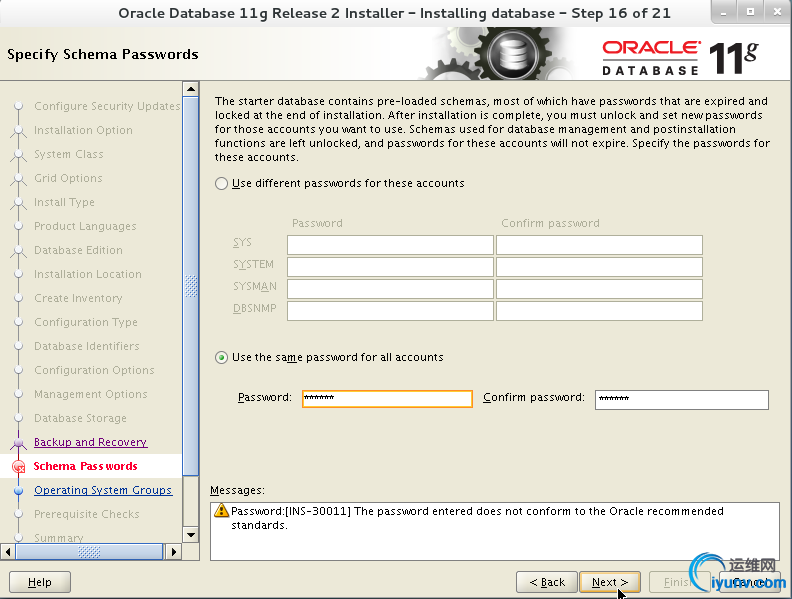The width and height of the screenshot is (792, 599).
Task: Click 'Create Inventory' step text
Action: pyautogui.click(x=78, y=298)
